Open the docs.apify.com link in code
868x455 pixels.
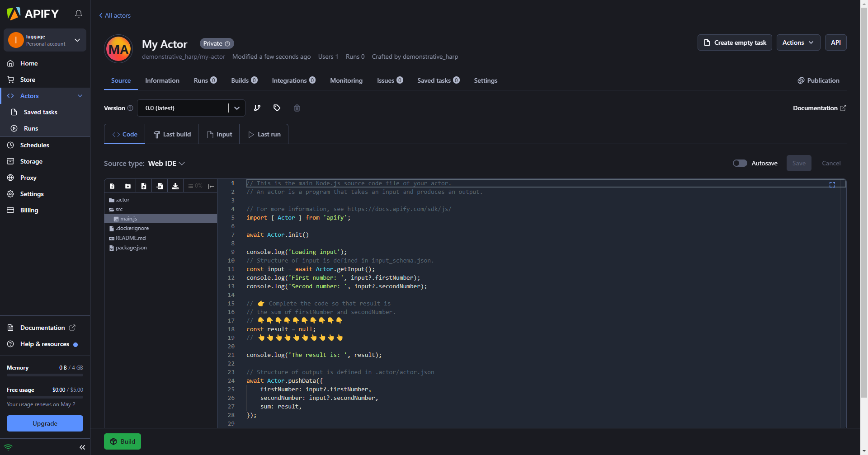click(x=399, y=209)
